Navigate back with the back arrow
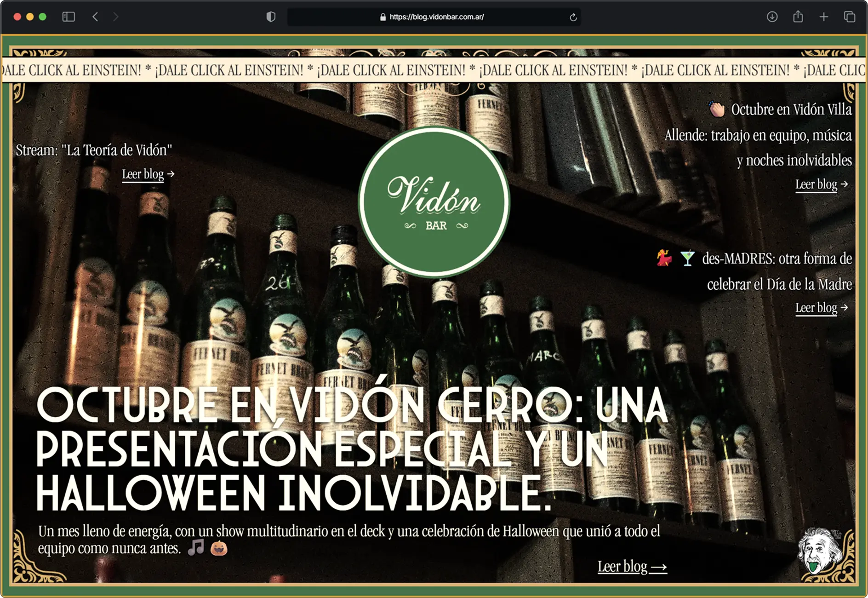The width and height of the screenshot is (868, 598). click(95, 17)
